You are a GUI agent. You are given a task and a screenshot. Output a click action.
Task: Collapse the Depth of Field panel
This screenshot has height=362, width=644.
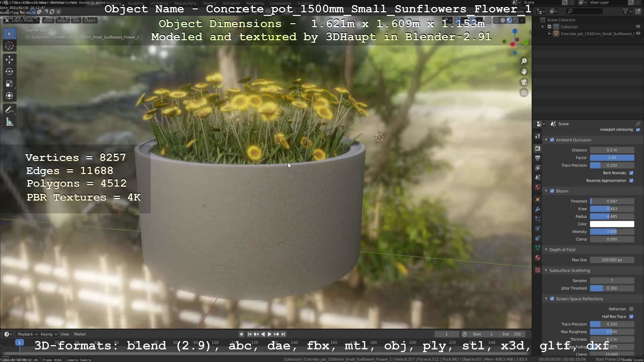(x=546, y=250)
